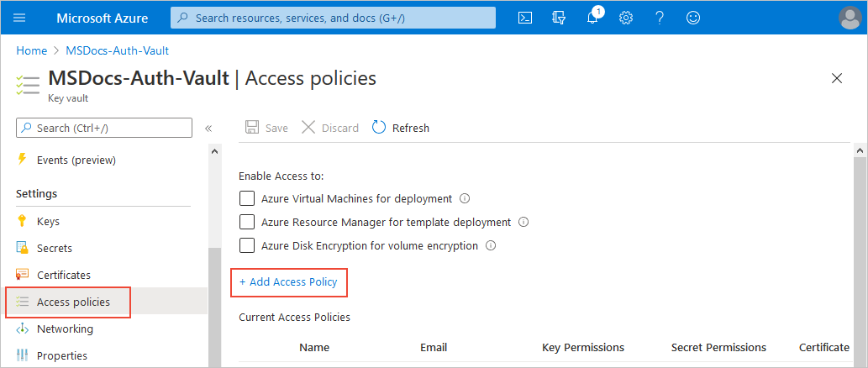Enable Azure Virtual Machines for deployment

[247, 199]
